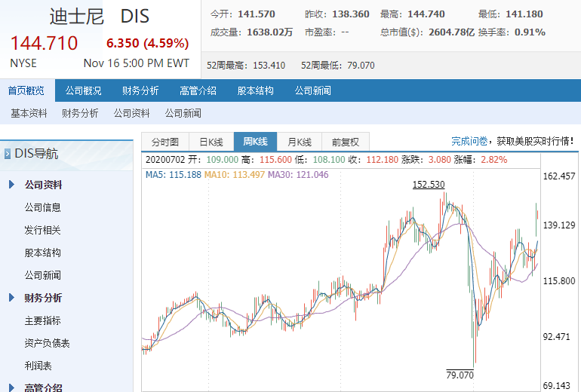Click the 115.800 price axis label
The width and height of the screenshot is (581, 392).
click(559, 281)
